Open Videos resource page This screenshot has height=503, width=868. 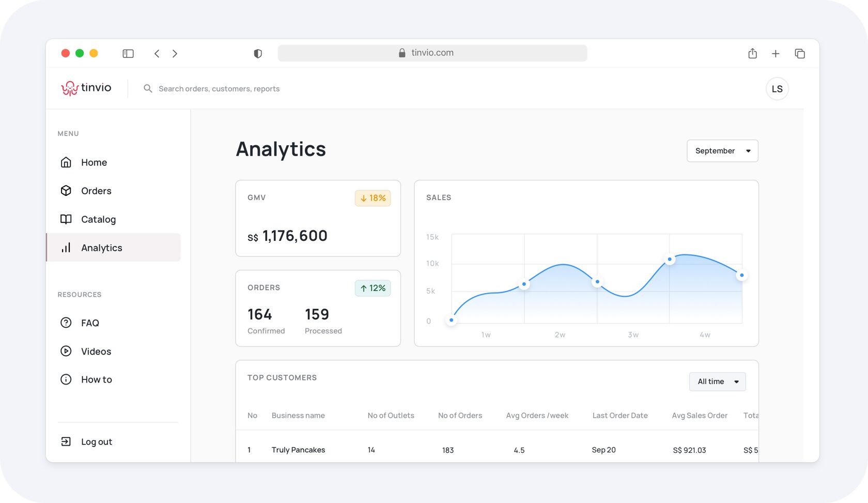(96, 352)
